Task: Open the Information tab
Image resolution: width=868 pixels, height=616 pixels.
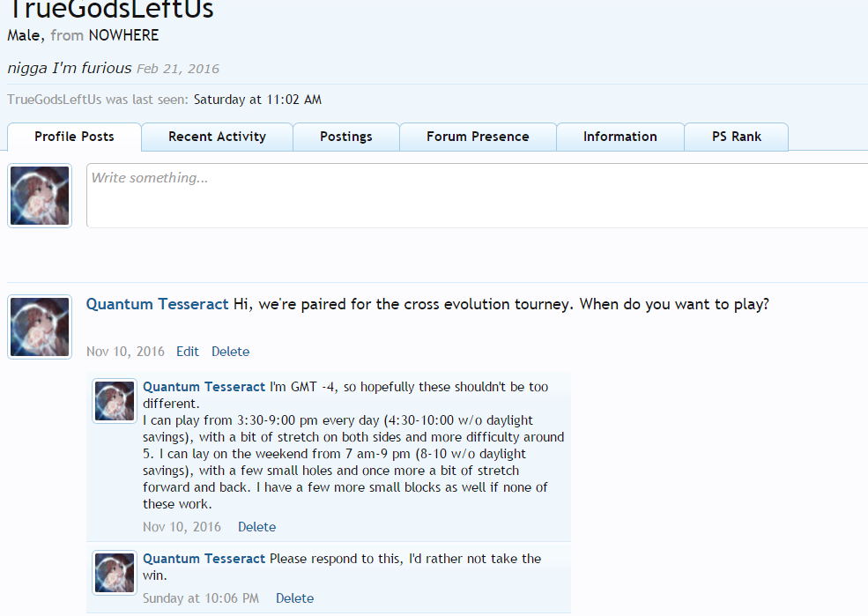Action: (x=620, y=137)
